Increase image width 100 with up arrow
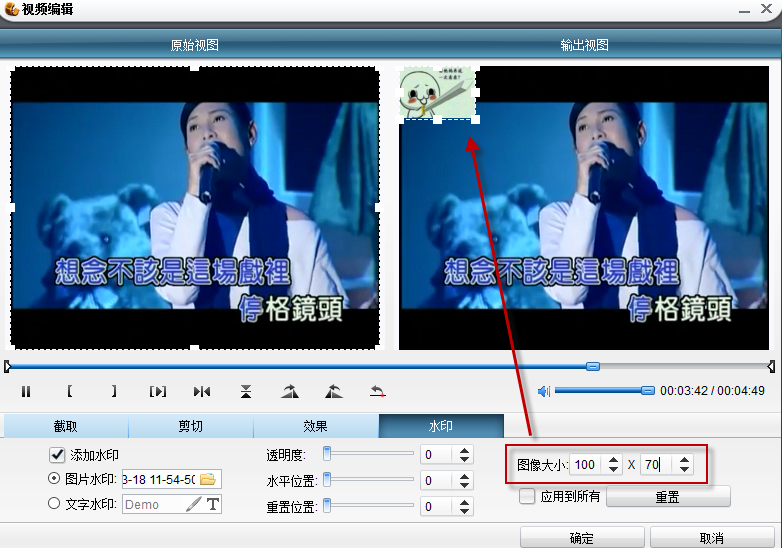 (613, 460)
